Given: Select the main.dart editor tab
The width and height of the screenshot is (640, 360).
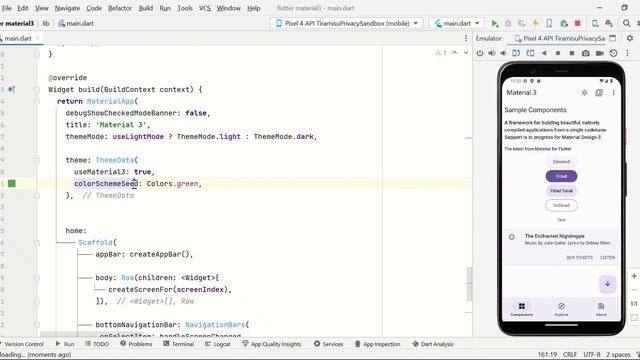Looking at the screenshot, I should 18,38.
